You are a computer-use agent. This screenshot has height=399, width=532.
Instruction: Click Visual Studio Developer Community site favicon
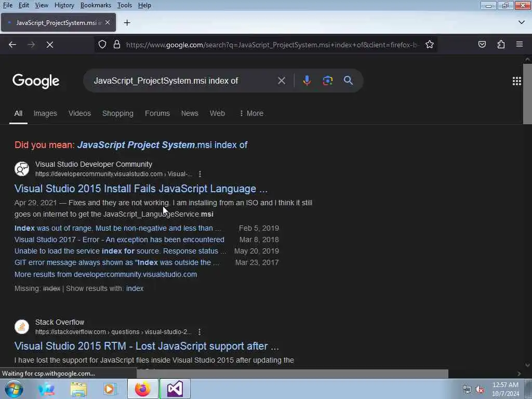[22, 169]
